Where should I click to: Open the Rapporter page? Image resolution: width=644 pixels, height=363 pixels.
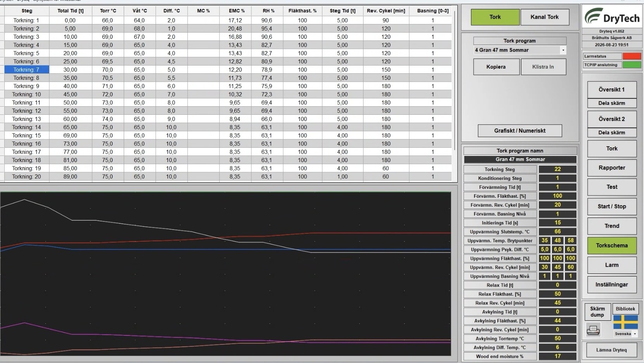click(612, 168)
